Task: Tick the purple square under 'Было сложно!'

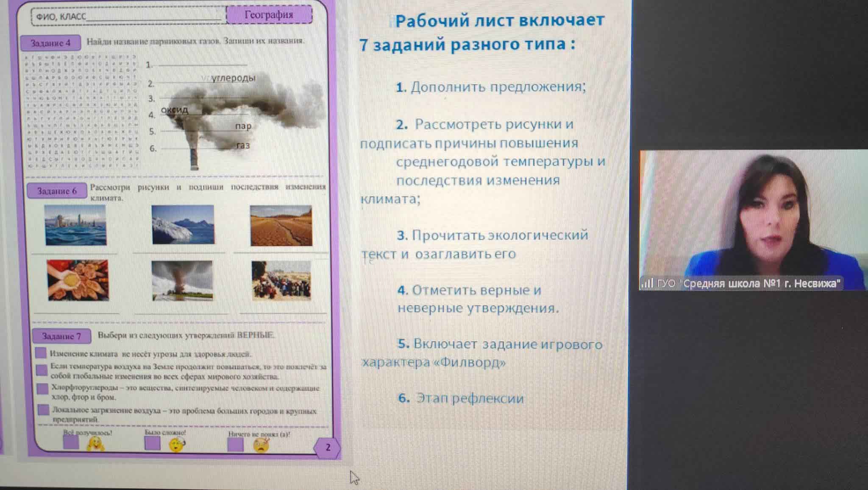Action: coord(152,443)
